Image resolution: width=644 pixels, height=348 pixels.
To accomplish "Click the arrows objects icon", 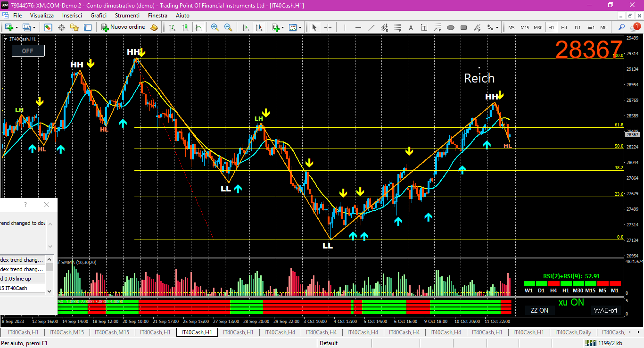I will point(490,27).
